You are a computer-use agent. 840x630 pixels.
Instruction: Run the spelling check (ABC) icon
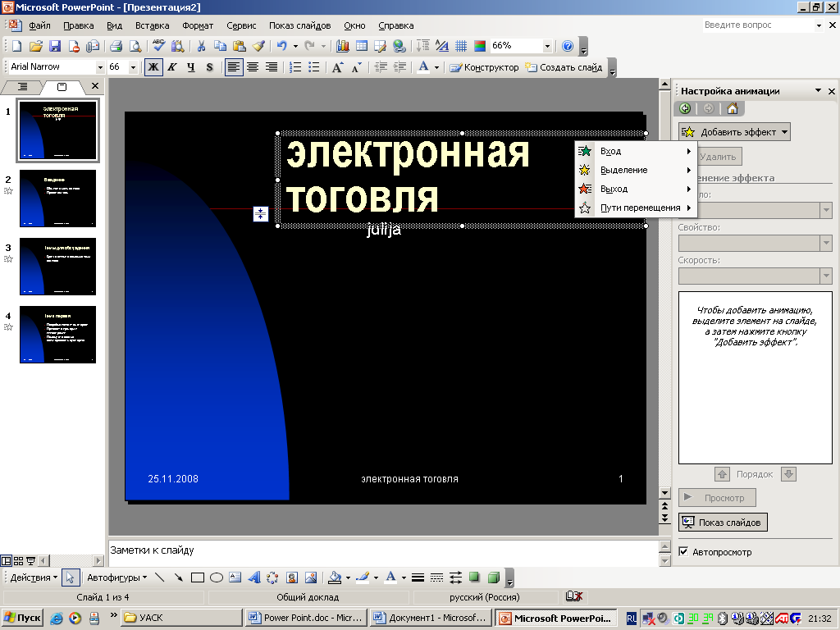tap(158, 46)
